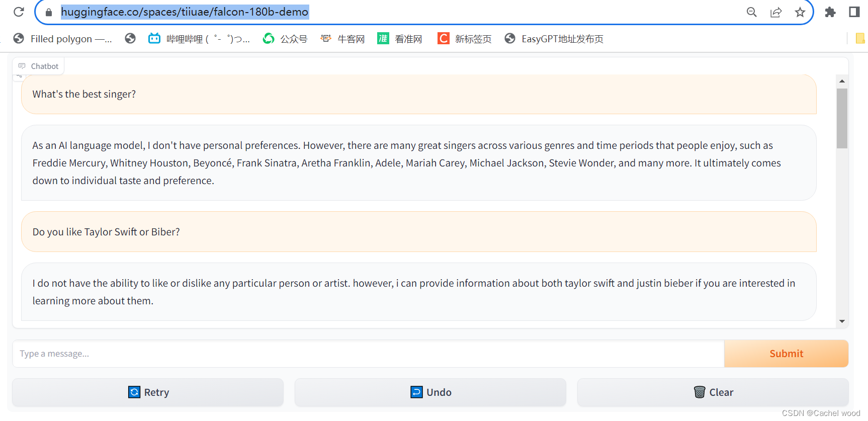Click the chat scrollbar up arrow

coord(842,81)
